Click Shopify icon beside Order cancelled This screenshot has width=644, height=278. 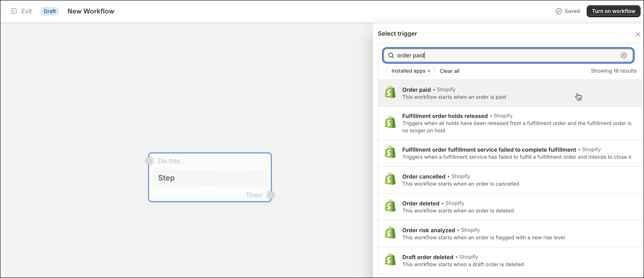[x=390, y=179]
